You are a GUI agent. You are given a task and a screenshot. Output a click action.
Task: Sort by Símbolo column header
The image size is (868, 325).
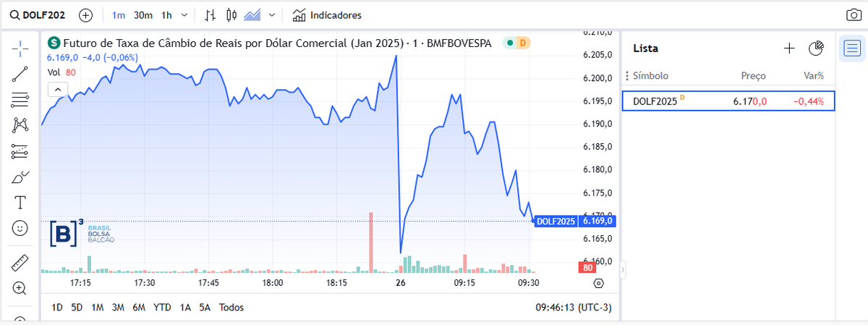pos(651,76)
